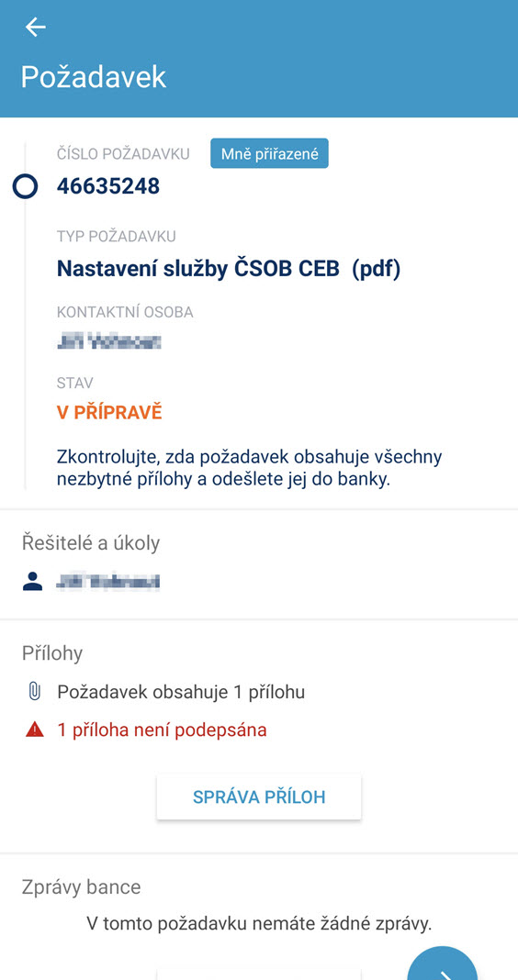Tap 'Požadavek obsahuje 1 přílohu' line
The width and height of the screenshot is (518, 980).
(182, 693)
